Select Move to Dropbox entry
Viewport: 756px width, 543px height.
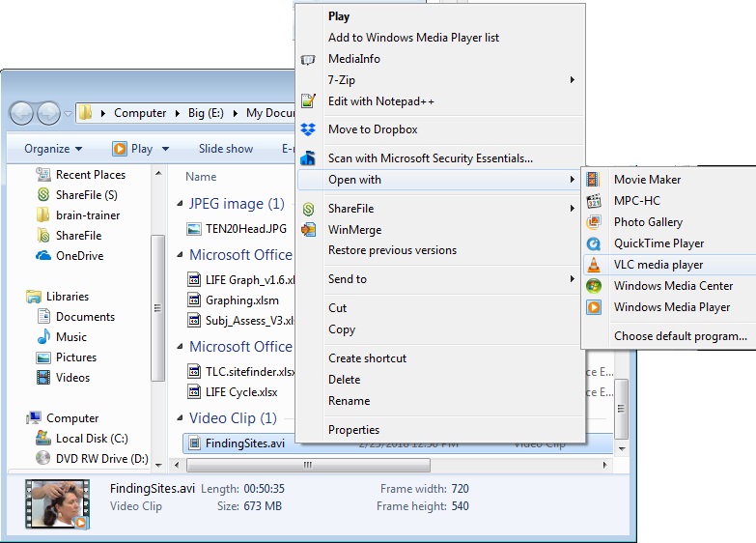point(373,129)
